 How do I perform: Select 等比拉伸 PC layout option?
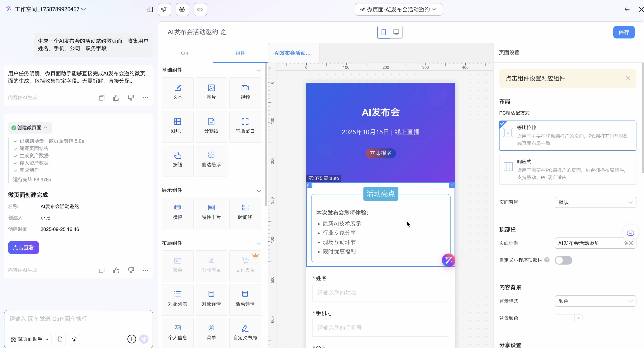(x=567, y=135)
